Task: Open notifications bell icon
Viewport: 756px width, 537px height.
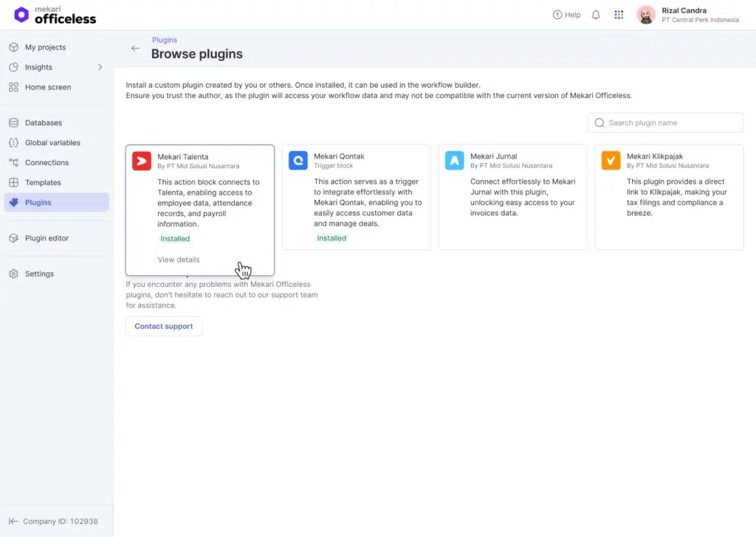Action: 596,15
